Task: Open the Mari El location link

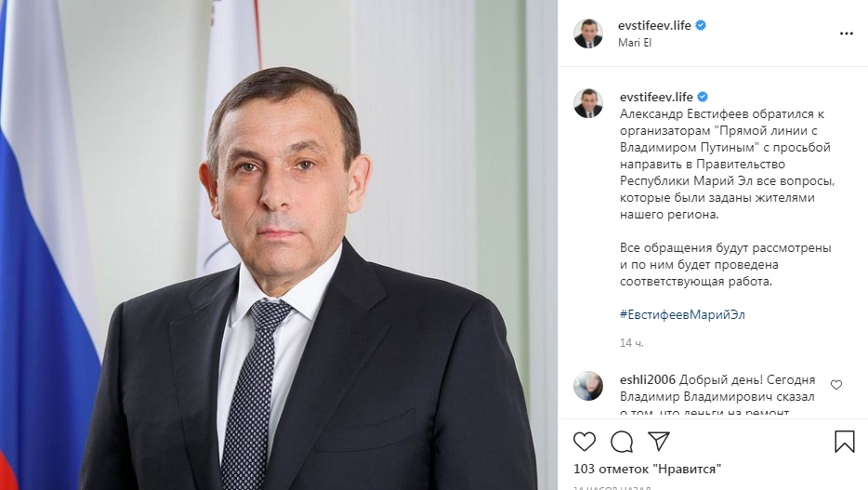Action: point(635,43)
